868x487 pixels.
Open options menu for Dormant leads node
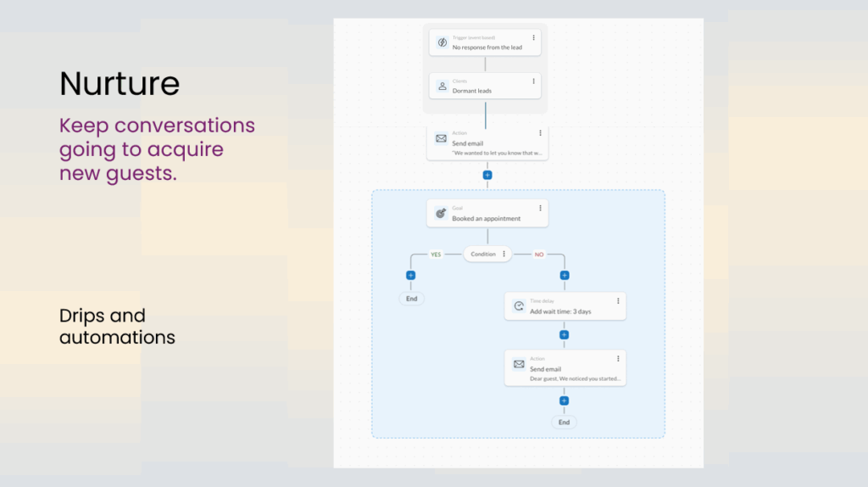tap(533, 81)
